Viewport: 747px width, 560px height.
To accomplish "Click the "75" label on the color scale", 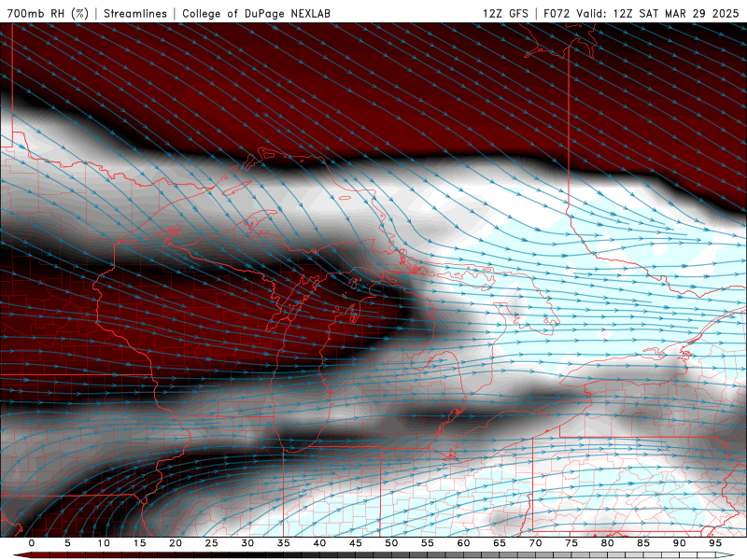I will pos(571,543).
